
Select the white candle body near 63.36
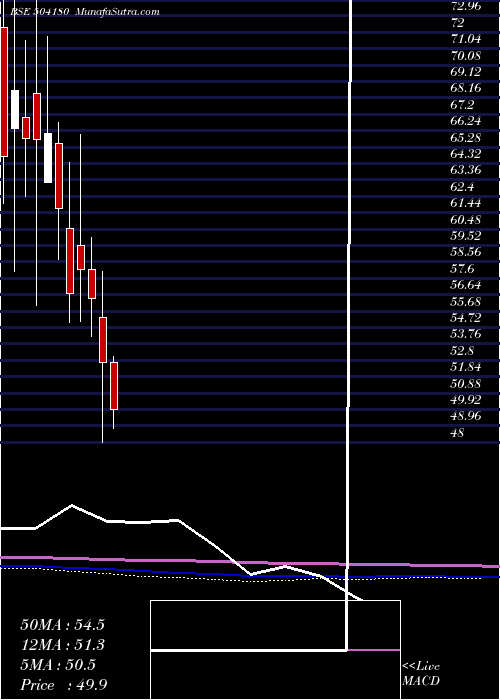[x=48, y=158]
